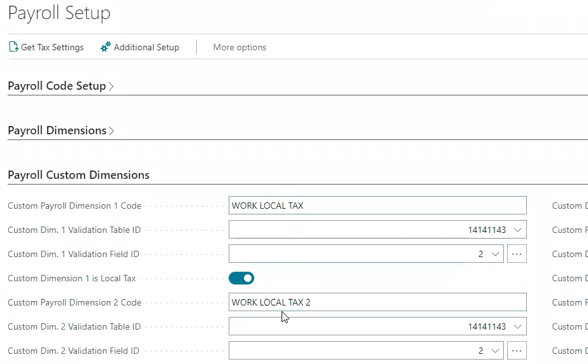Image resolution: width=588 pixels, height=364 pixels.
Task: Click the Payroll Setup page title
Action: click(x=59, y=13)
